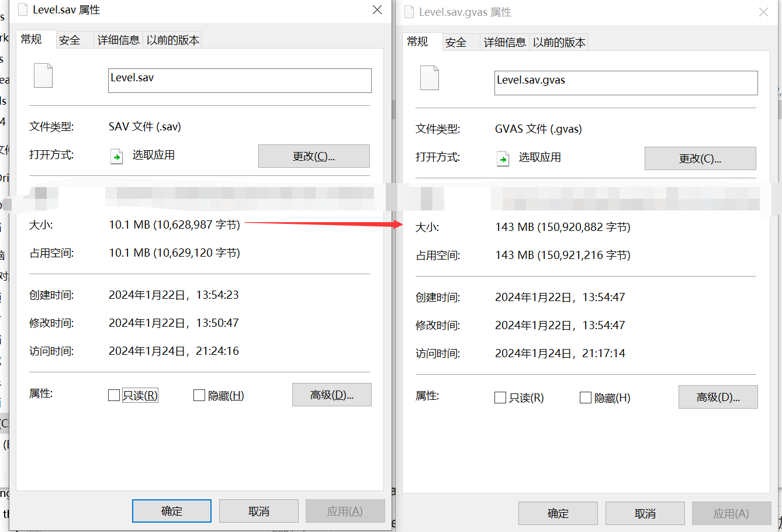Switch to 常规 tab in Level.sav dialog

point(36,39)
